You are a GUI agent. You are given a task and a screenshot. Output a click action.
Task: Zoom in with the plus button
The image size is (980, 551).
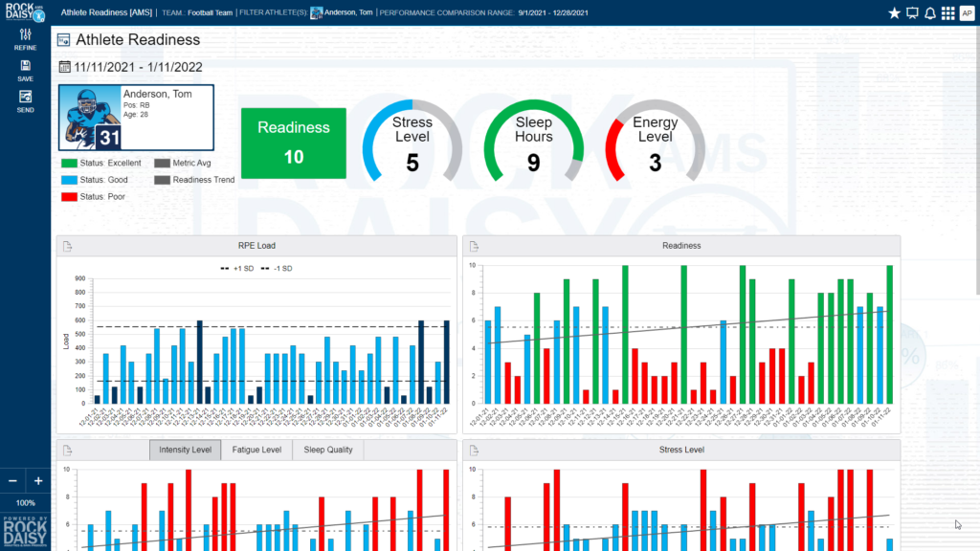click(38, 480)
